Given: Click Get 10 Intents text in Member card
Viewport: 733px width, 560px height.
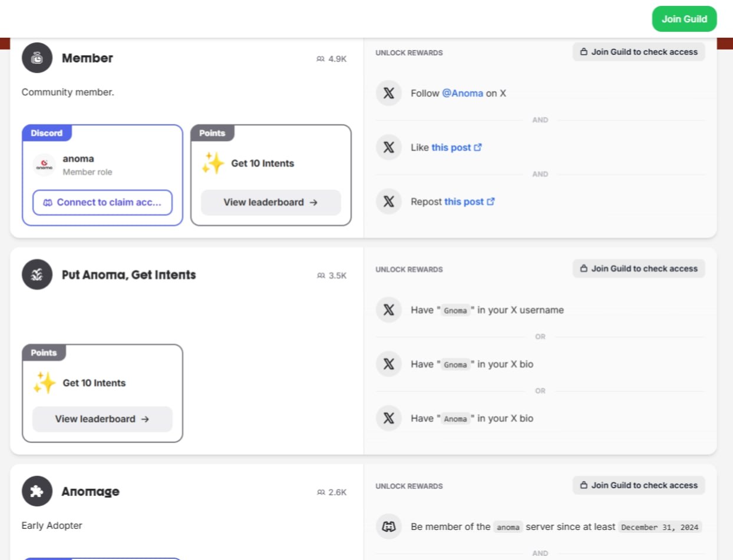Looking at the screenshot, I should [263, 163].
